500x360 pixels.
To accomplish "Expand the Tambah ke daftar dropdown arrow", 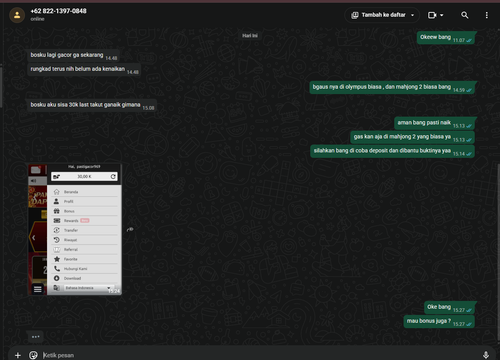I will click(x=412, y=15).
